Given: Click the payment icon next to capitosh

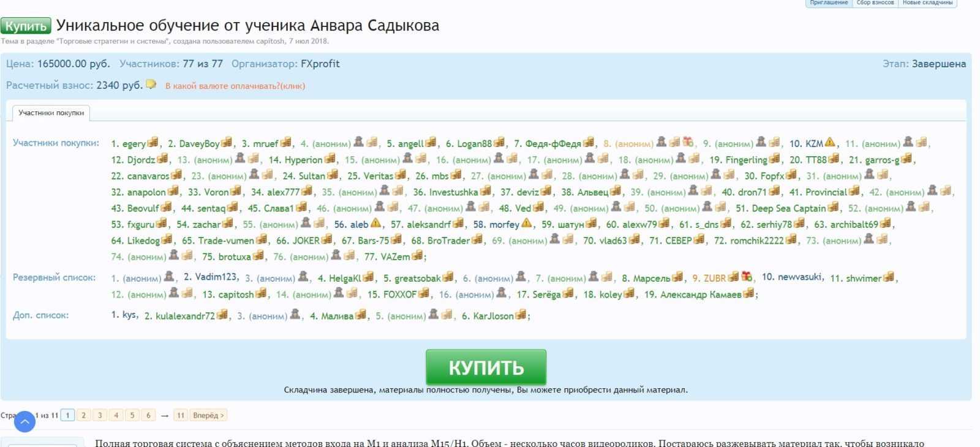Looking at the screenshot, I should [x=261, y=293].
